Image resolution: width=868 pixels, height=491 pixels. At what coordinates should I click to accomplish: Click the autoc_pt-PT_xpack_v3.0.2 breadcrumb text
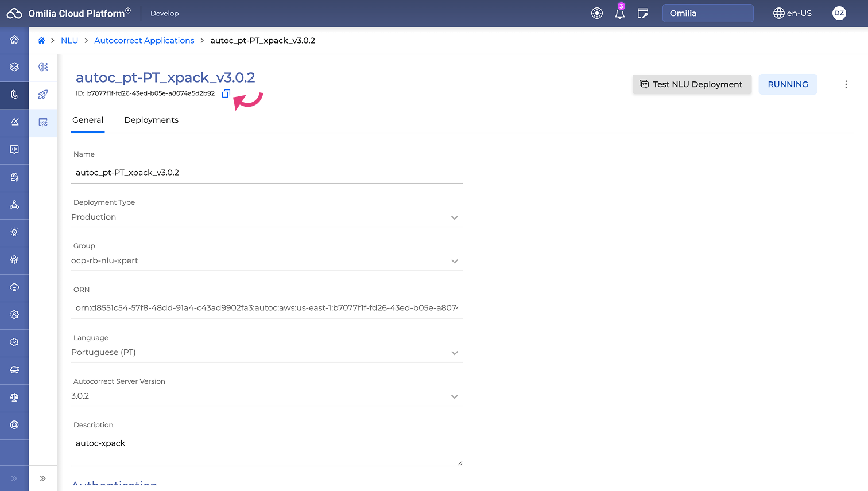click(263, 41)
